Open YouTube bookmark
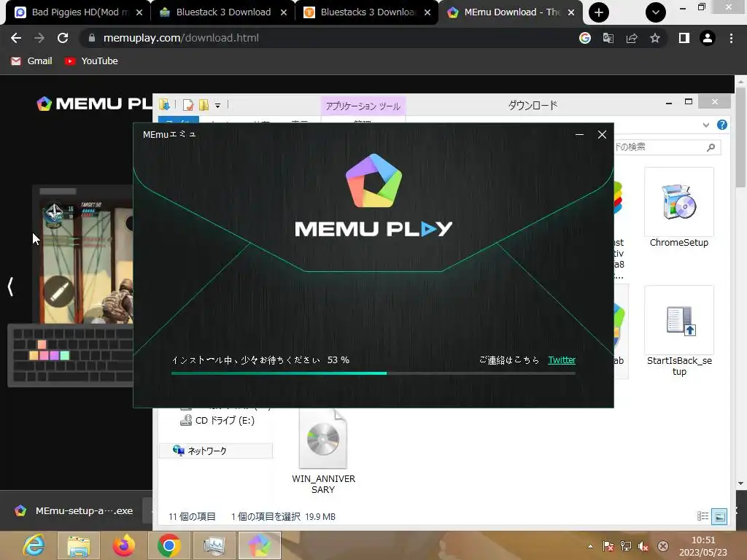This screenshot has height=560, width=747. (x=91, y=61)
